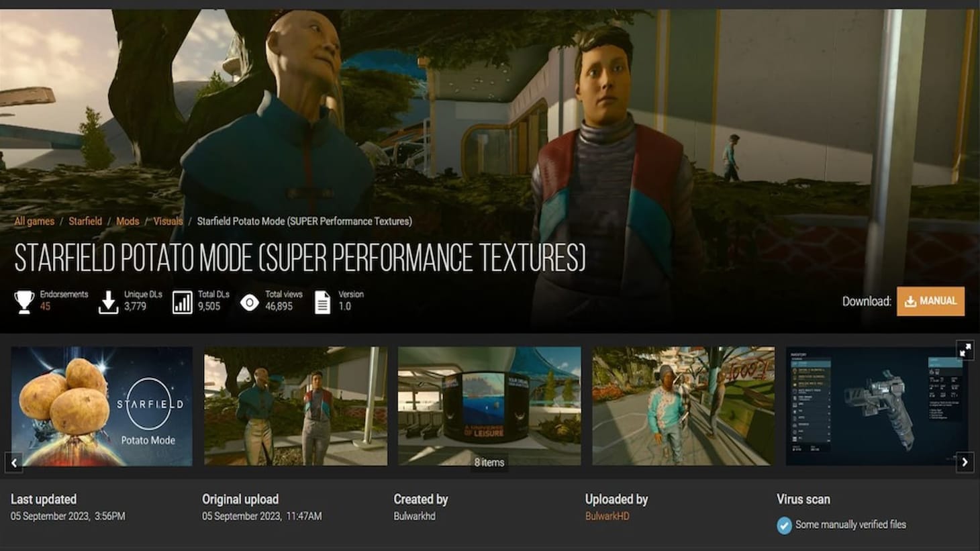Click the All games breadcrumb link
Screen dimensions: 980x551
click(35, 221)
